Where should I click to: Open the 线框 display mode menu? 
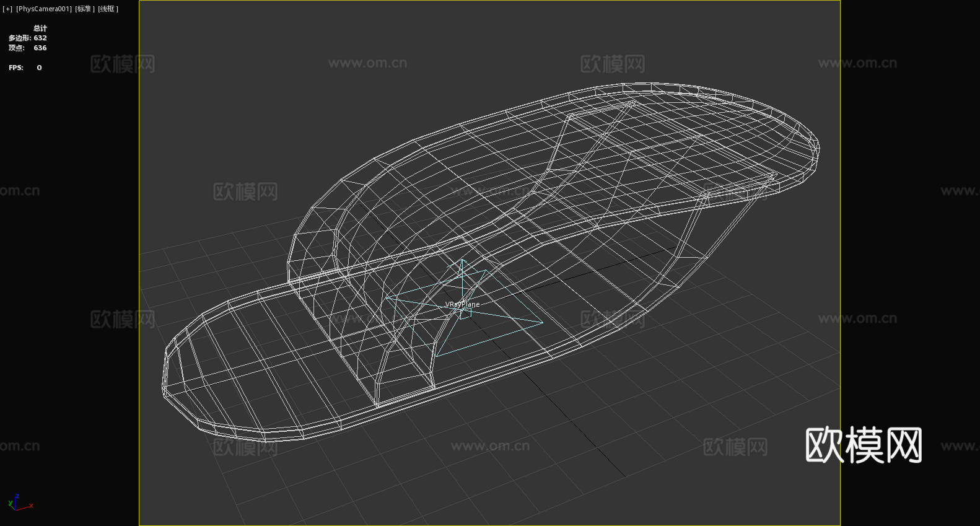108,9
